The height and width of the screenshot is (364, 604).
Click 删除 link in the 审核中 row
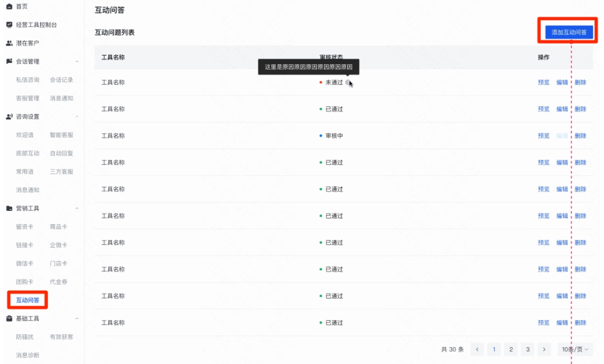580,136
